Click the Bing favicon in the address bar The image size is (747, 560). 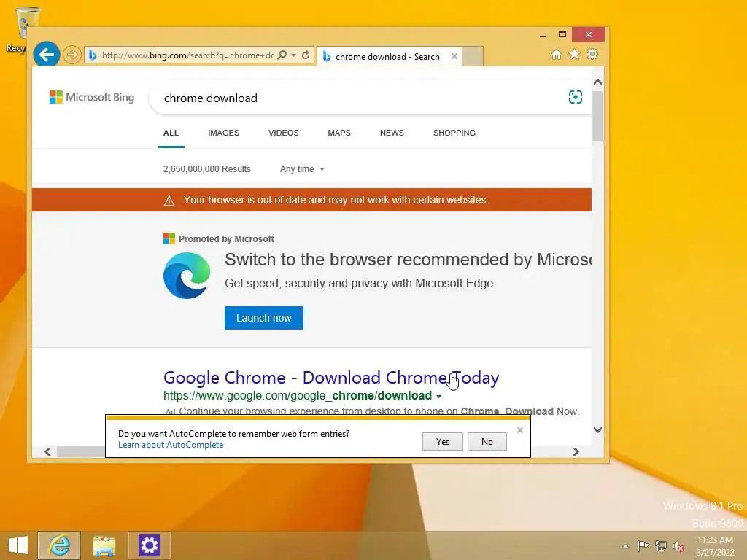[x=93, y=55]
